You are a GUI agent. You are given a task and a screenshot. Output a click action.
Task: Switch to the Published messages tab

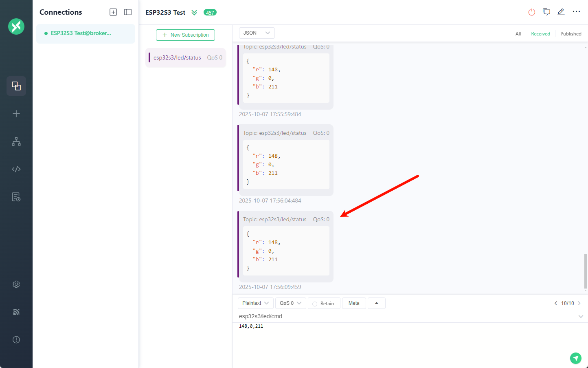point(570,34)
